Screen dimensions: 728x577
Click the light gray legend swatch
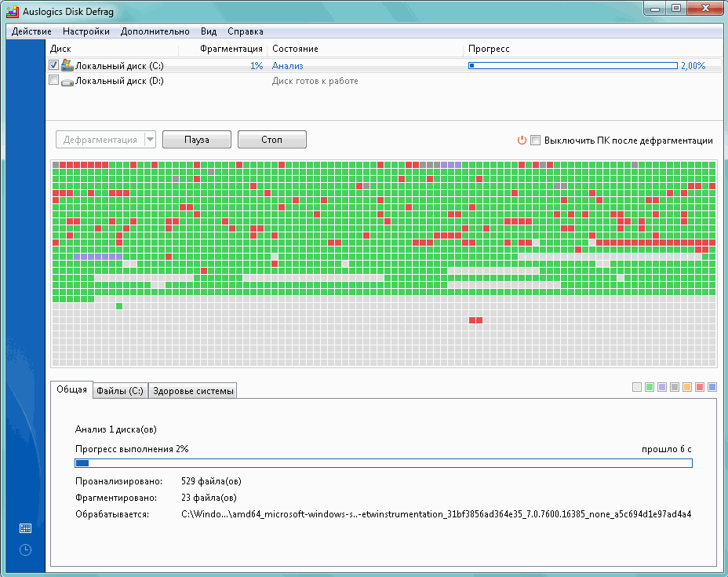[x=637, y=387]
